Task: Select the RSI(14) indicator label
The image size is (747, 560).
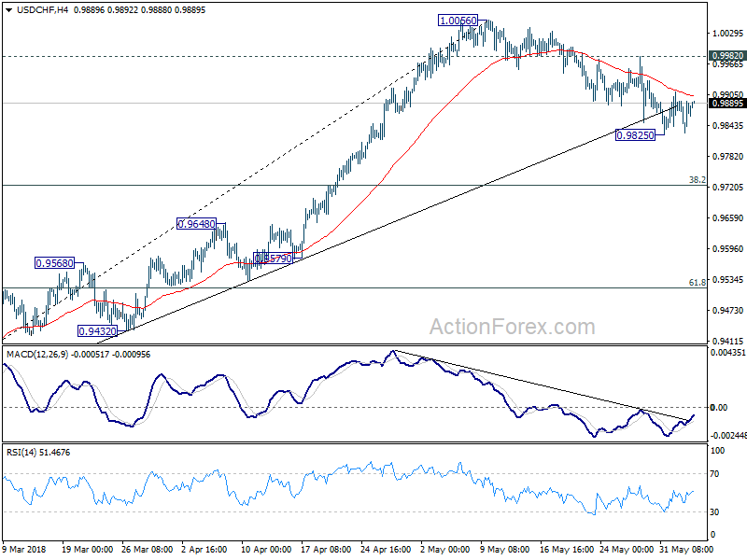Action: [21, 453]
